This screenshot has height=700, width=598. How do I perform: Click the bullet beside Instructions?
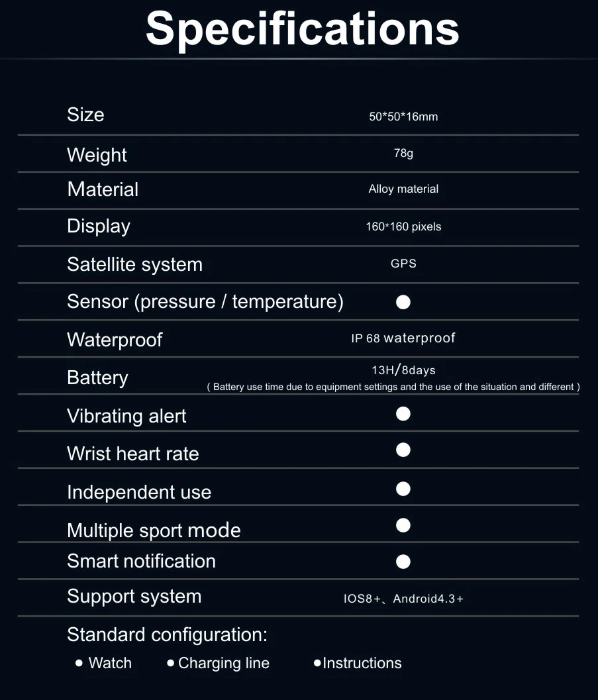pos(317,664)
